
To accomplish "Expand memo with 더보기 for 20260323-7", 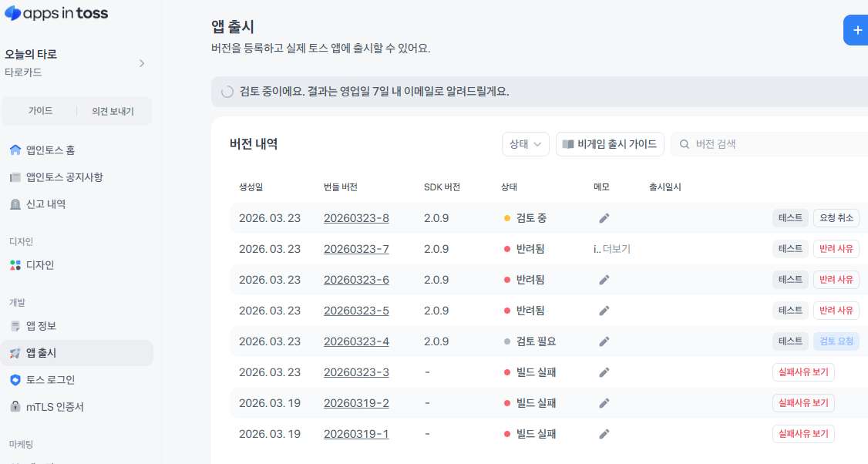I will [617, 249].
